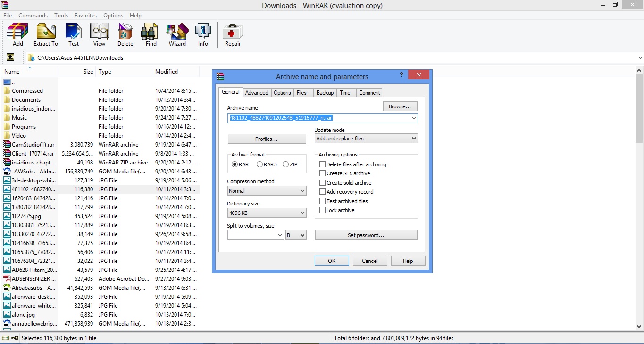
Task: Select the Music folder icon
Action: 7,118
